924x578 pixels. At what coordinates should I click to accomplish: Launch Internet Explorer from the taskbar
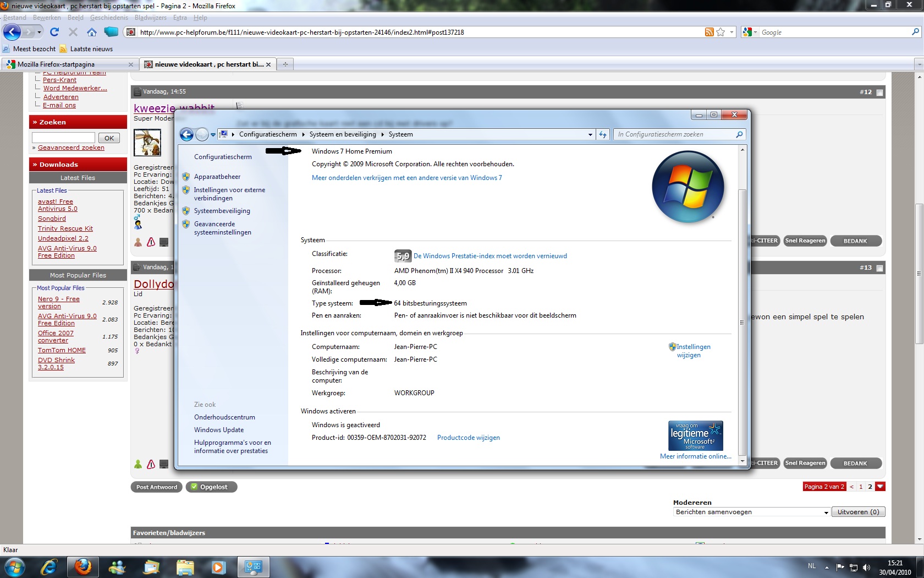coord(50,567)
